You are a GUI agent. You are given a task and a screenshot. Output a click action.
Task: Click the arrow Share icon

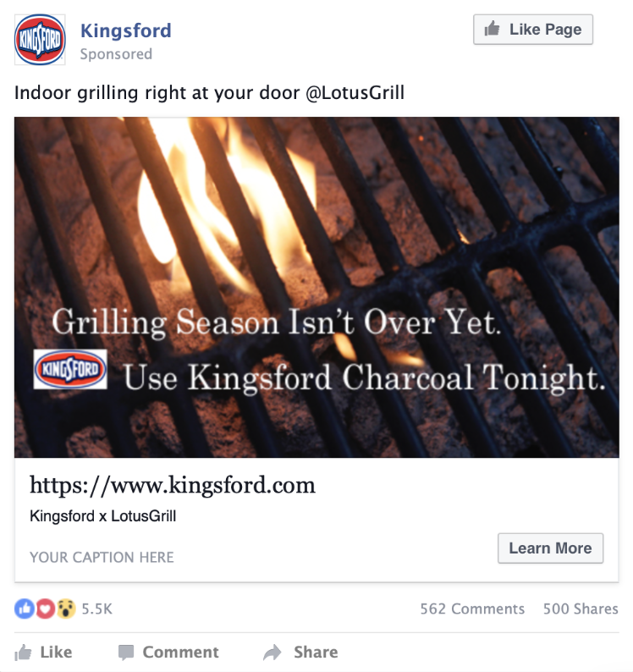pyautogui.click(x=272, y=653)
